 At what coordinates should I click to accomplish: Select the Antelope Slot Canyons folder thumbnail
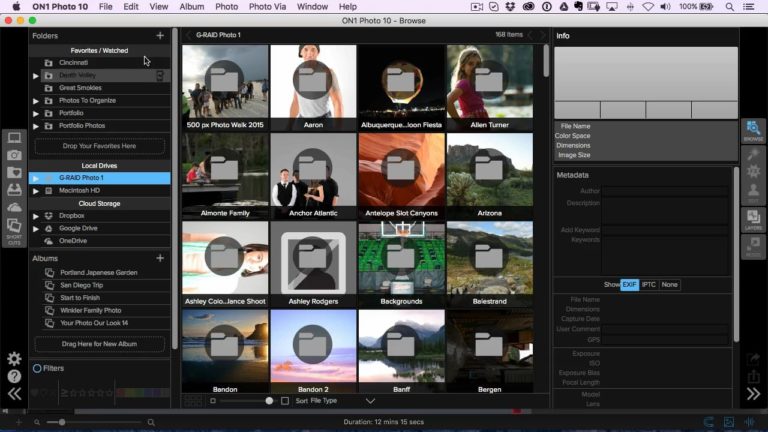click(x=402, y=176)
